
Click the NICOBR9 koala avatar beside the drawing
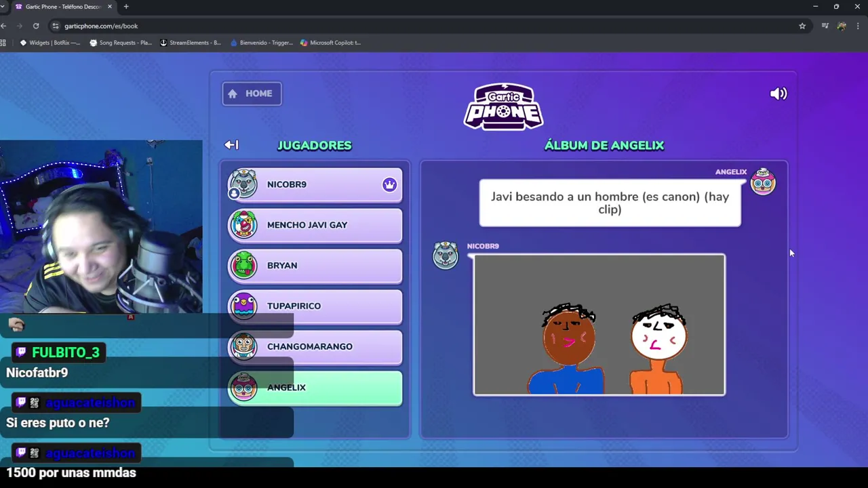point(446,255)
